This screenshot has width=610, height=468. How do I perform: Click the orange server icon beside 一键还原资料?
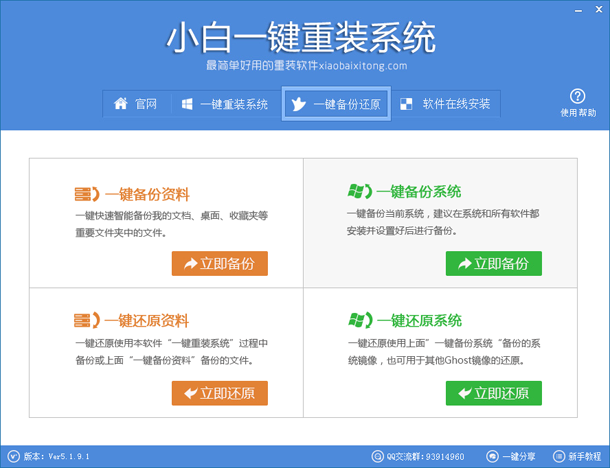point(87,321)
